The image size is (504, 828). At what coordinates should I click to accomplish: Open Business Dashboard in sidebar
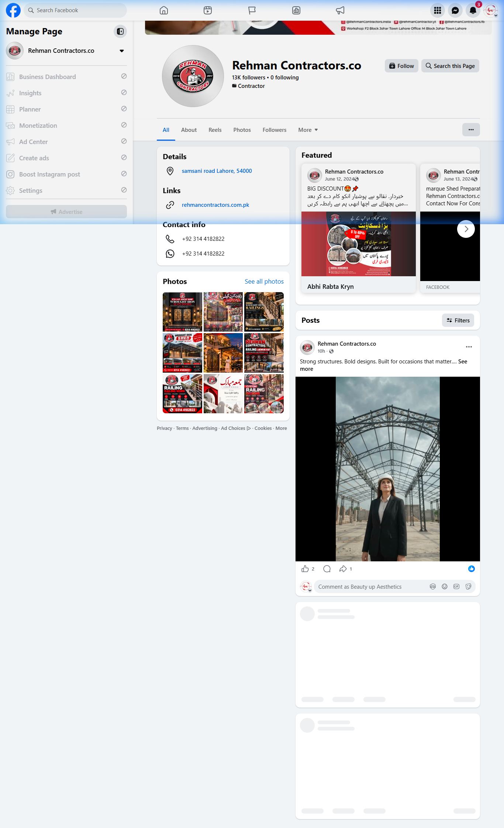click(66, 77)
